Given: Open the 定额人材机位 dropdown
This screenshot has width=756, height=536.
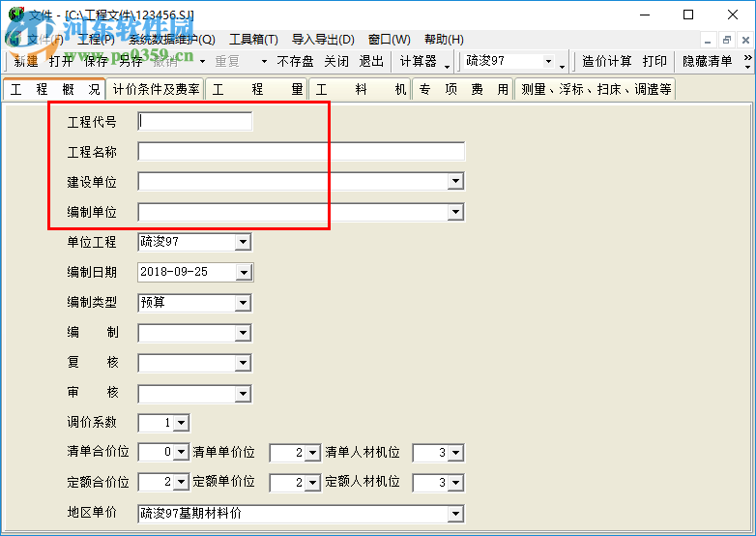Looking at the screenshot, I should (x=455, y=483).
